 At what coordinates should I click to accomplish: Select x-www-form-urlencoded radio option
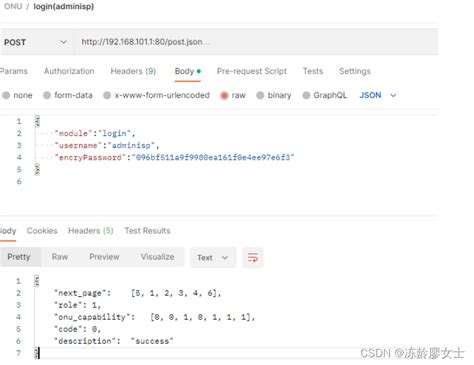tap(107, 95)
